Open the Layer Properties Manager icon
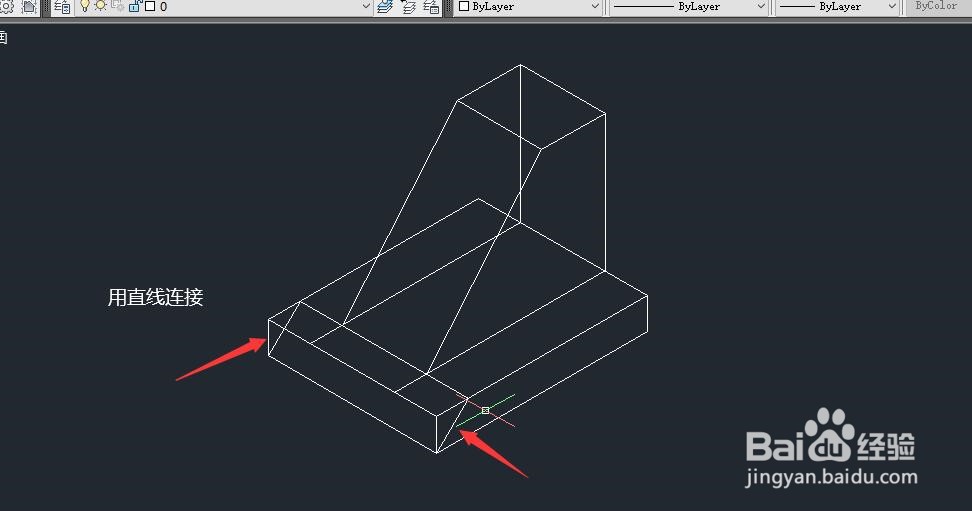This screenshot has width=972, height=511. (62, 7)
